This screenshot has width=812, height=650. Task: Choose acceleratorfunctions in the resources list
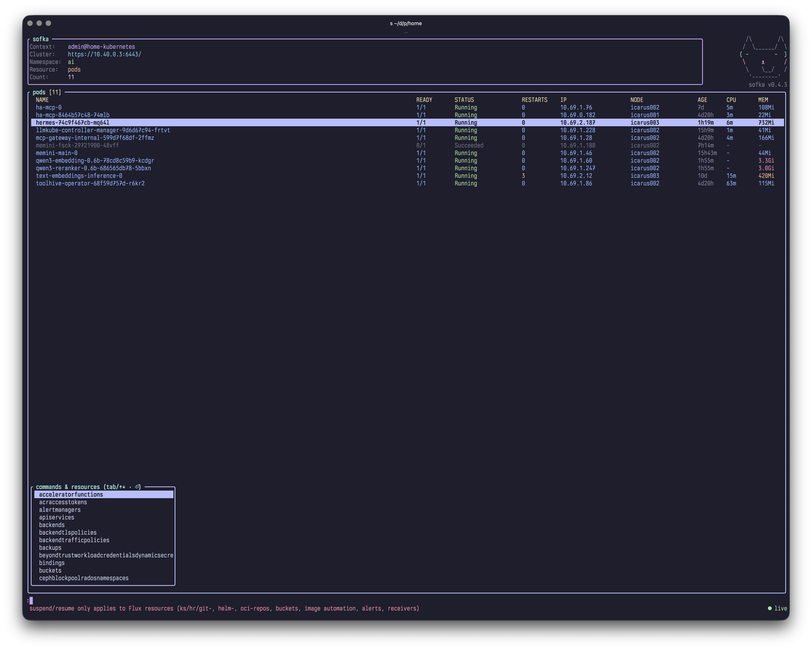[x=104, y=494]
